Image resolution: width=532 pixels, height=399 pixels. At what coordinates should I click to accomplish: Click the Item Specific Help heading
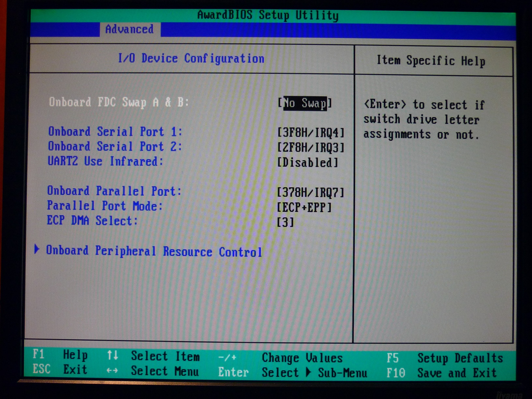pos(431,61)
